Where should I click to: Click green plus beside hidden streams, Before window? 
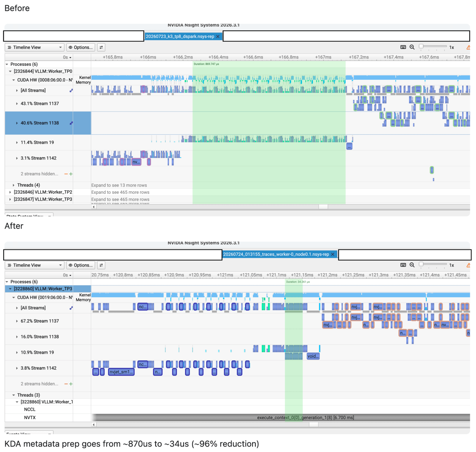pos(71,174)
